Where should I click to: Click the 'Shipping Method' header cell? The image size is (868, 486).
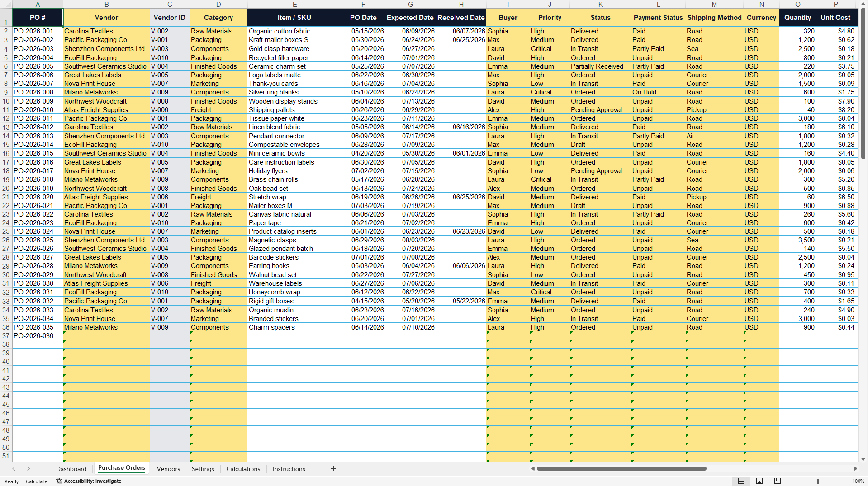click(x=714, y=18)
